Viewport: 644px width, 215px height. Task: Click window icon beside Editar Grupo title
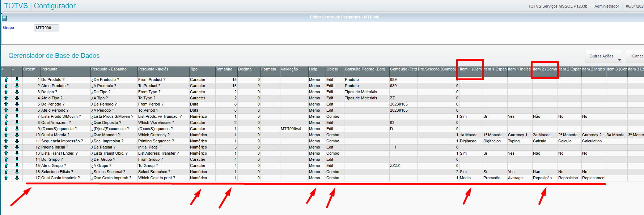(x=4, y=18)
